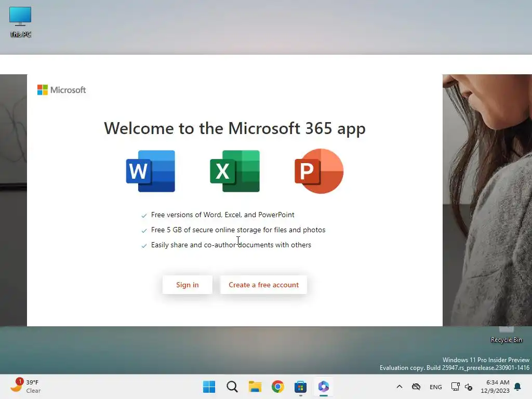Click the OneDrive cloud tray icon
Image resolution: width=532 pixels, height=399 pixels.
point(416,387)
